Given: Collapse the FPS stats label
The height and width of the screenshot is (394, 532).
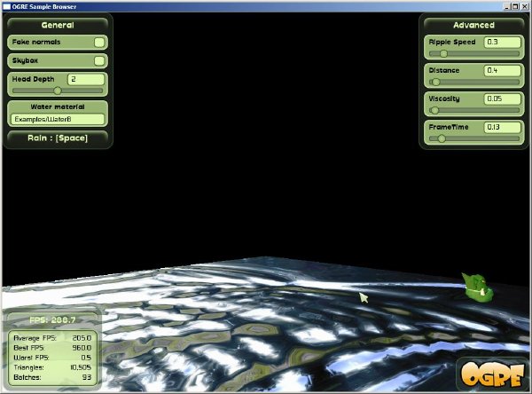Looking at the screenshot, I should 52,320.
